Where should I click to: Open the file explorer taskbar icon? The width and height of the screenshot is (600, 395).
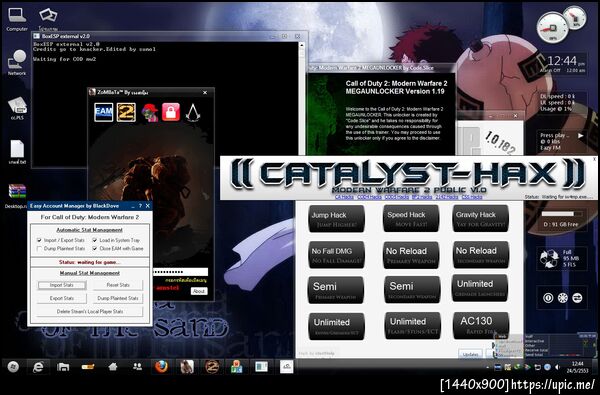tap(63, 367)
